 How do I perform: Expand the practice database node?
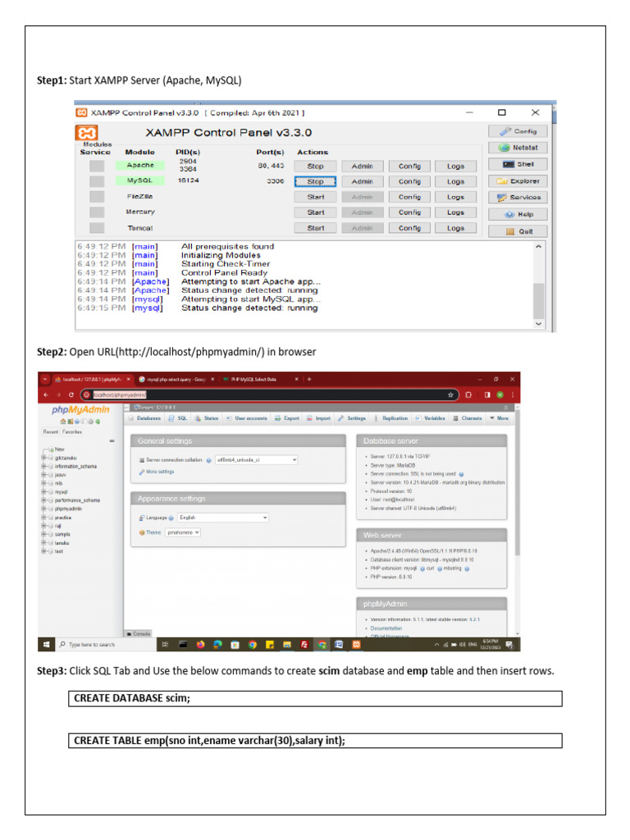click(x=43, y=518)
